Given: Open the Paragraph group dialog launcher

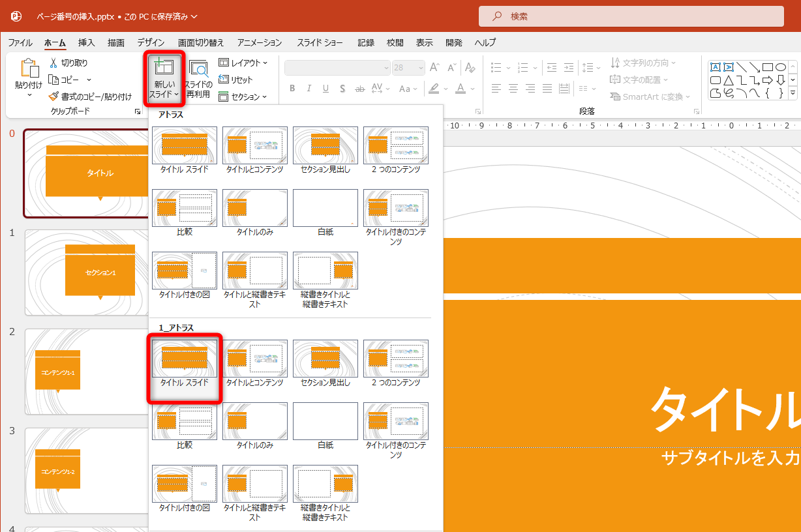Looking at the screenshot, I should 697,111.
